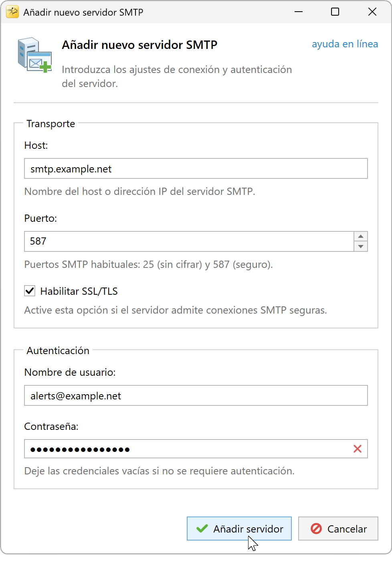The height and width of the screenshot is (563, 392).
Task: Click the Añadir servidor button
Action: 239,529
